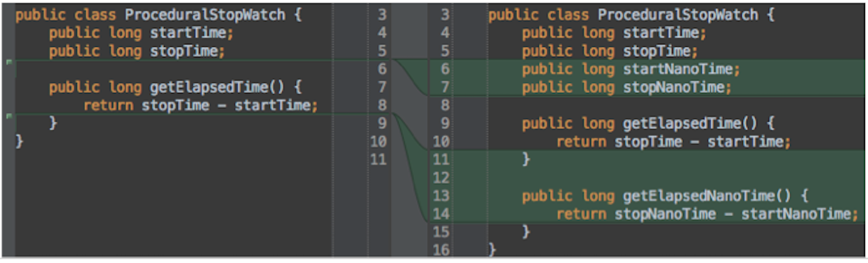This screenshot has width=868, height=263.
Task: Click the added line 'public long startNanoTime;'
Action: [631, 69]
